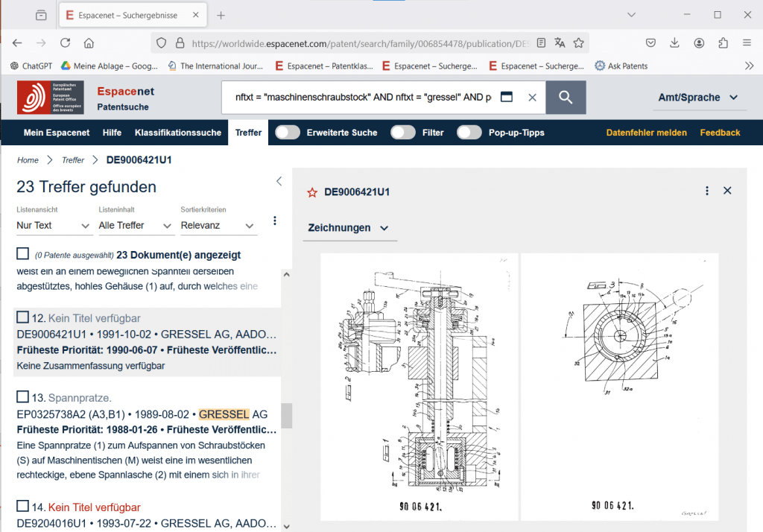Viewport: 763px width, 532px height.
Task: Close the DE9006421U1 document panel
Action: click(x=727, y=191)
